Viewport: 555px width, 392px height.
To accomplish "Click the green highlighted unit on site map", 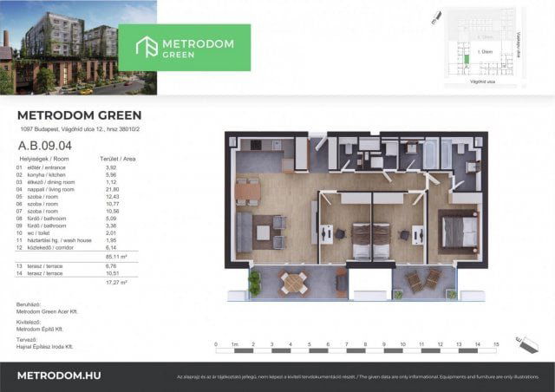I will pyautogui.click(x=467, y=60).
